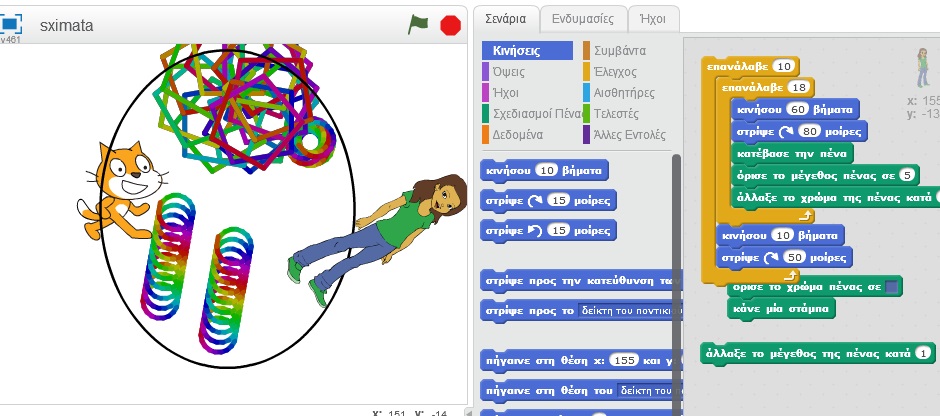Open dropdown in 'πήγαινε στη θέση του' block
The width and height of the screenshot is (940, 416).
648,389
